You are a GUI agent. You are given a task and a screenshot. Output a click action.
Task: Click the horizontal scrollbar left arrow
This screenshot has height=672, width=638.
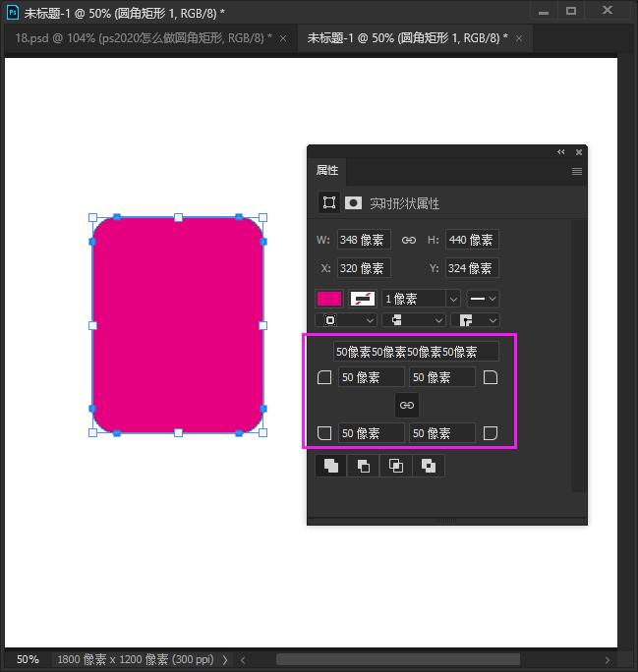coord(243,660)
